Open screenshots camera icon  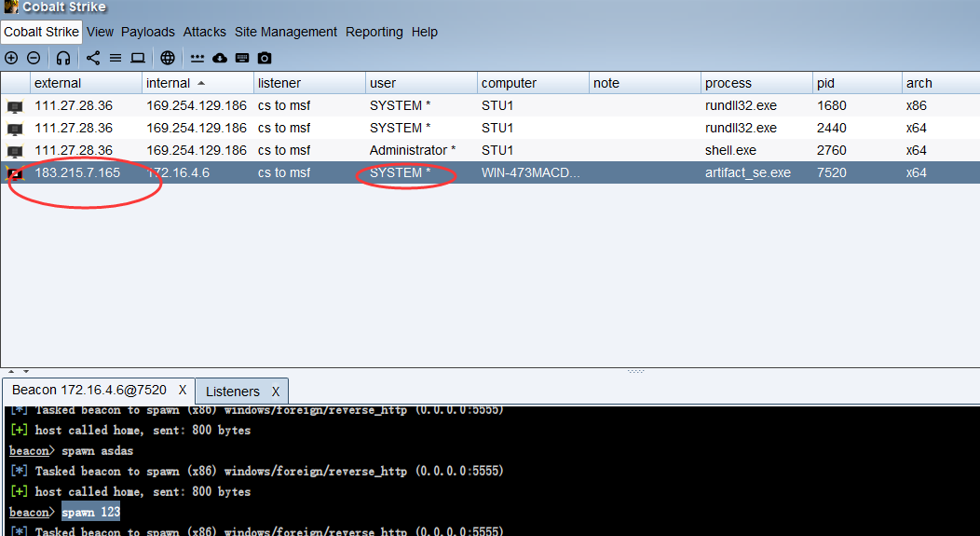pyautogui.click(x=265, y=58)
